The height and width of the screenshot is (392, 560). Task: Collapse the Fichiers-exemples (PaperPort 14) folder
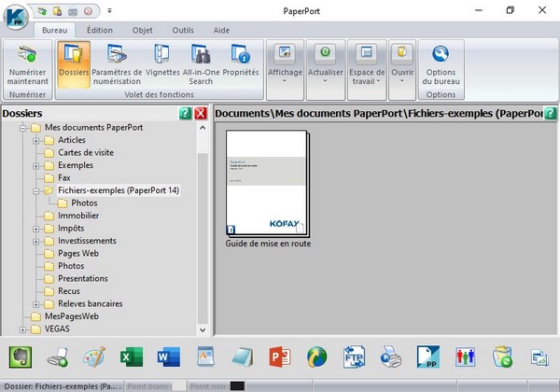[x=36, y=191]
